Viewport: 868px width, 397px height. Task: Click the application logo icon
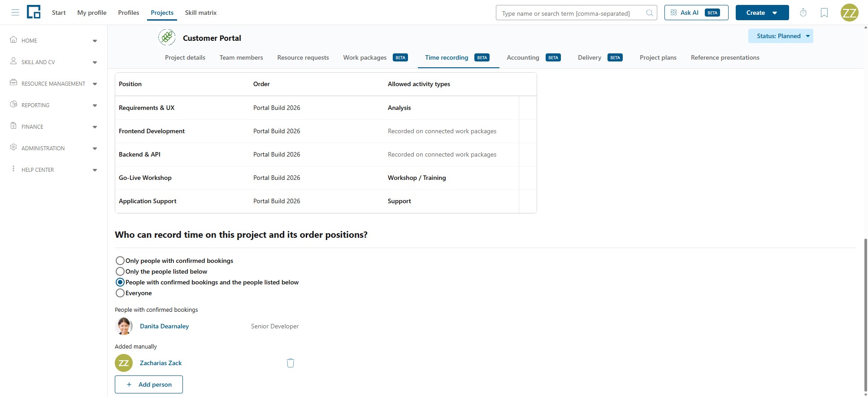point(34,12)
